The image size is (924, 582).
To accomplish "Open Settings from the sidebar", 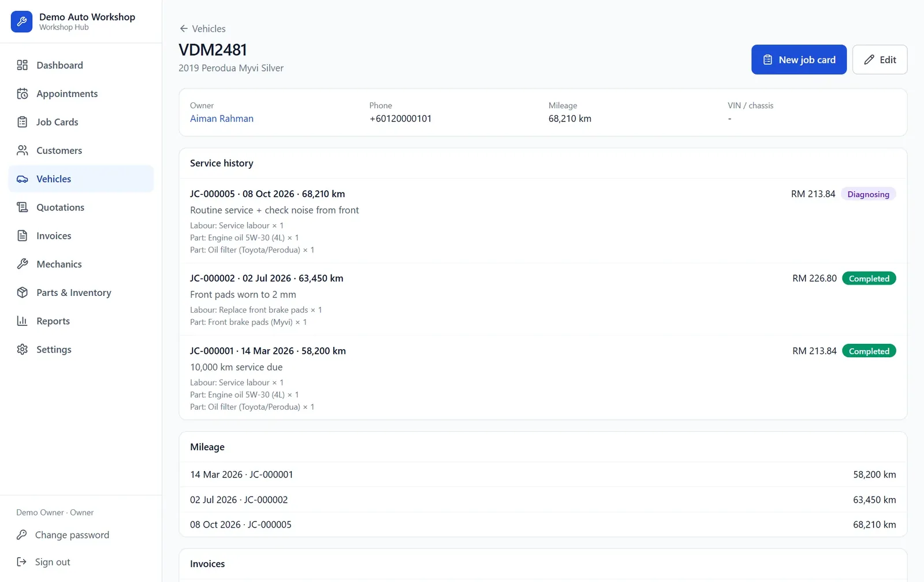I will [81, 350].
